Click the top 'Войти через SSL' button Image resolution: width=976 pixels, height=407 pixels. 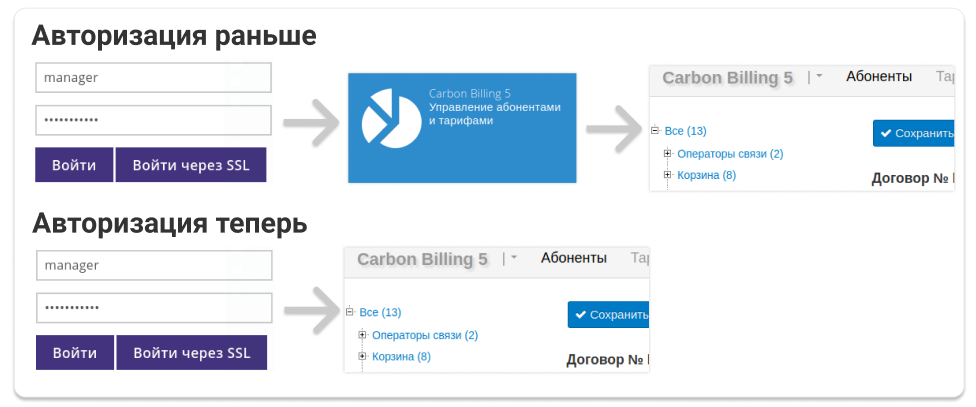coord(191,165)
